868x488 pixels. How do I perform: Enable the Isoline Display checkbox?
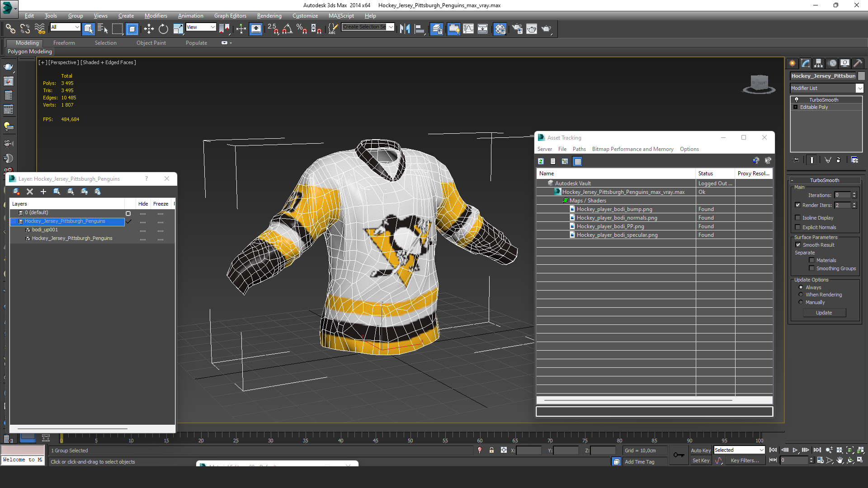(x=798, y=218)
